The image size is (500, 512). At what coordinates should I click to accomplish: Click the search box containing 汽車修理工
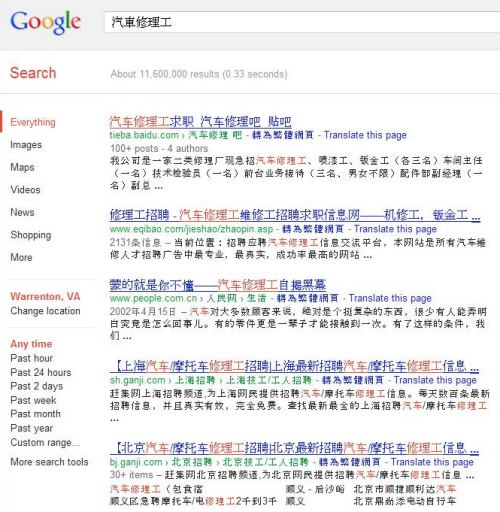302,22
